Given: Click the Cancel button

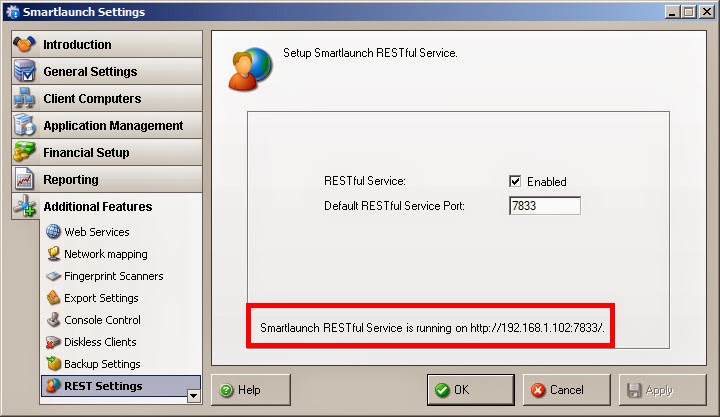Looking at the screenshot, I should pos(567,390).
